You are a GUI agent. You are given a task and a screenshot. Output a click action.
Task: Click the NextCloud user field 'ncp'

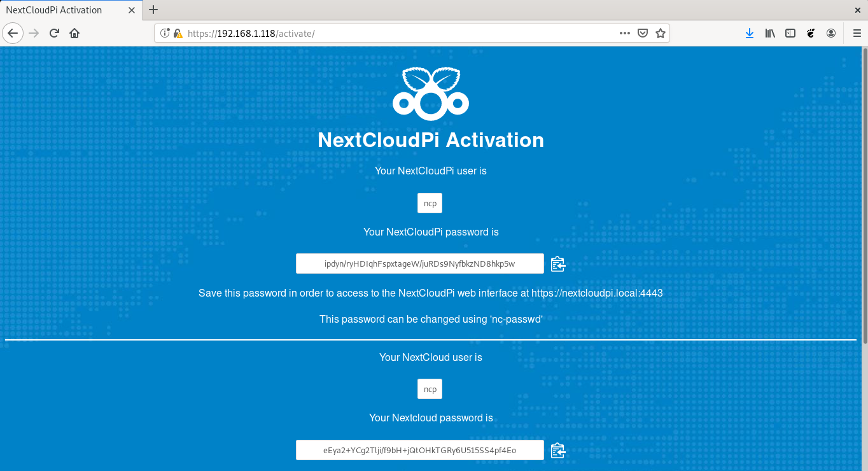(430, 389)
